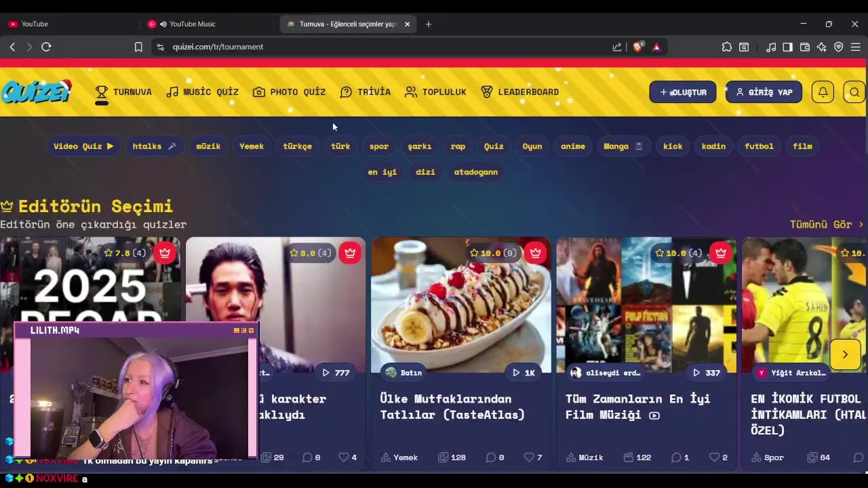Select the film tag

point(802,146)
